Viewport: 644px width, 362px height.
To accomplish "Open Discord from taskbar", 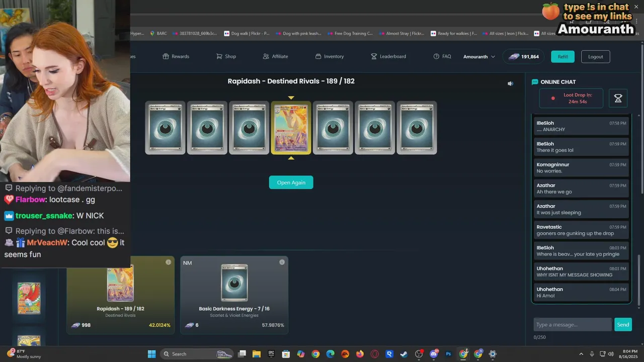I will coord(434,354).
